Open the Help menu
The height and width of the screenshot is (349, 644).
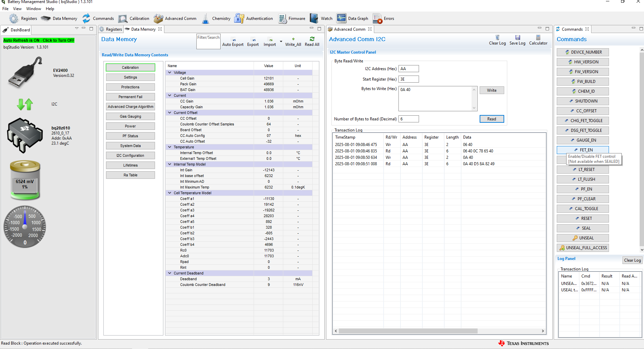click(50, 9)
